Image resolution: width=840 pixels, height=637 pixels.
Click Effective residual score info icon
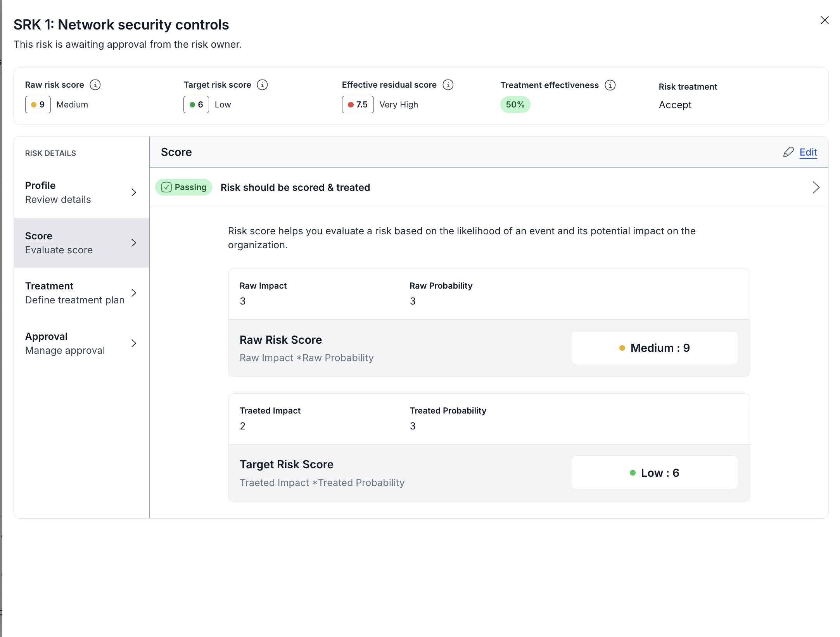[x=448, y=85]
